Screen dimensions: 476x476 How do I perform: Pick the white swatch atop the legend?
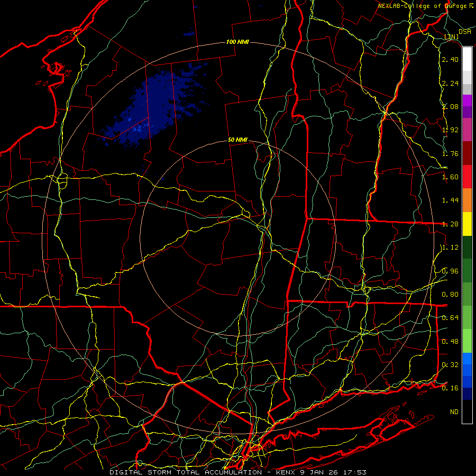[467, 59]
